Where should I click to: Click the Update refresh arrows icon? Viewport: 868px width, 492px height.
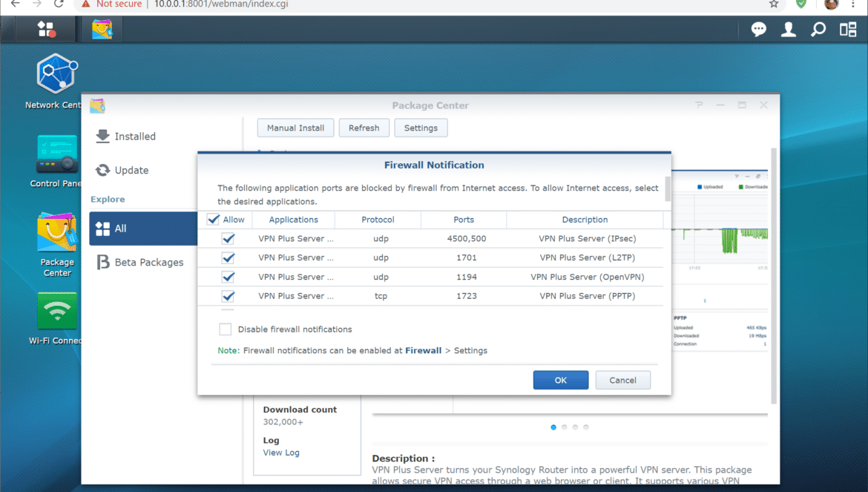coord(102,171)
